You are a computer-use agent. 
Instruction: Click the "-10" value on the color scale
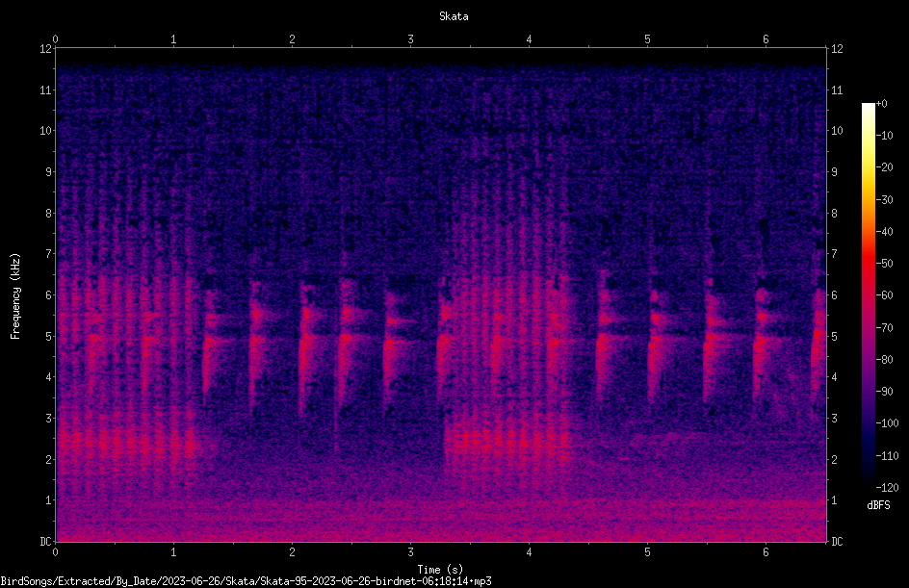click(884, 136)
